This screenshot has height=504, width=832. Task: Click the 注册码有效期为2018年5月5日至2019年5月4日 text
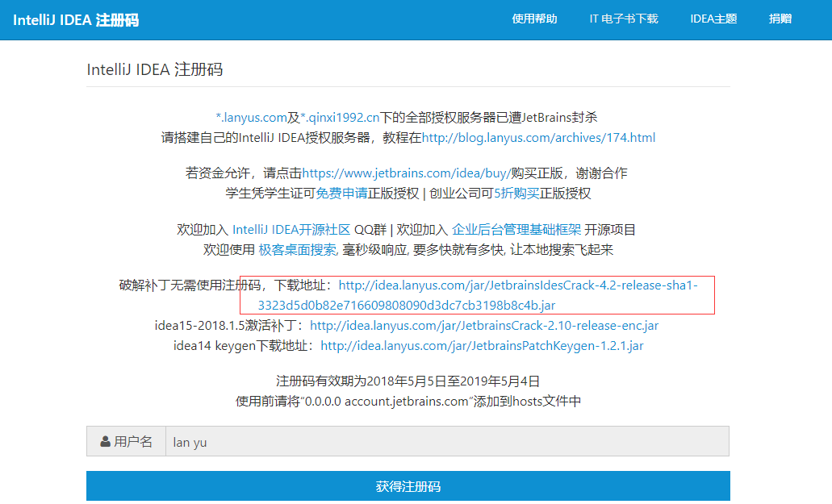[408, 381]
